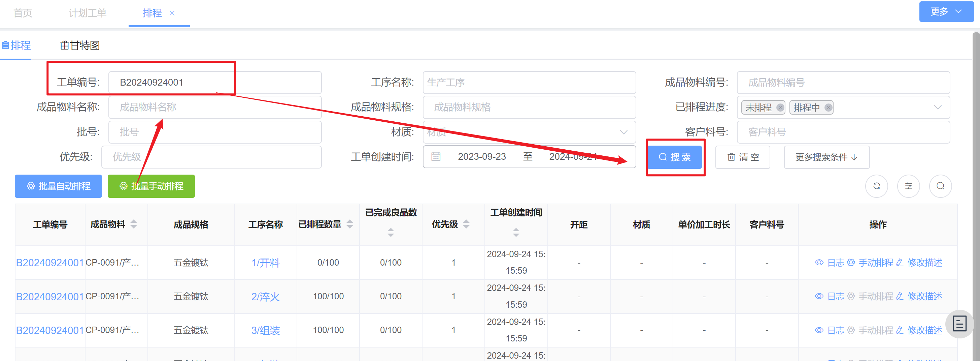Focus the 工序名称 input field
980x361 pixels.
[x=529, y=82]
